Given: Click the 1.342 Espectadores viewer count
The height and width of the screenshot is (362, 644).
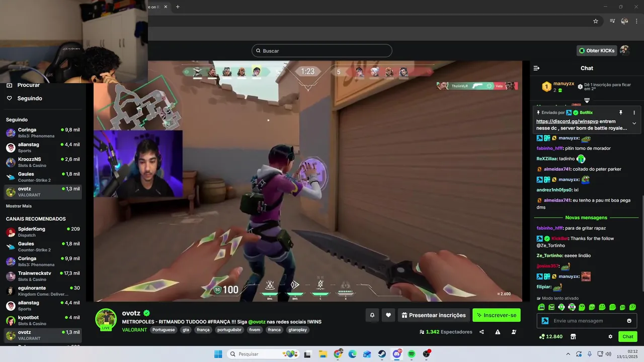Looking at the screenshot, I should coord(446,332).
